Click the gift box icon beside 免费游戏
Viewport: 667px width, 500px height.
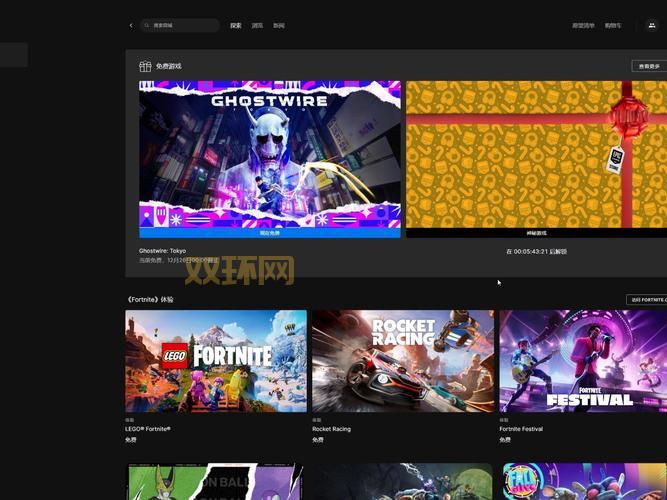point(145,66)
